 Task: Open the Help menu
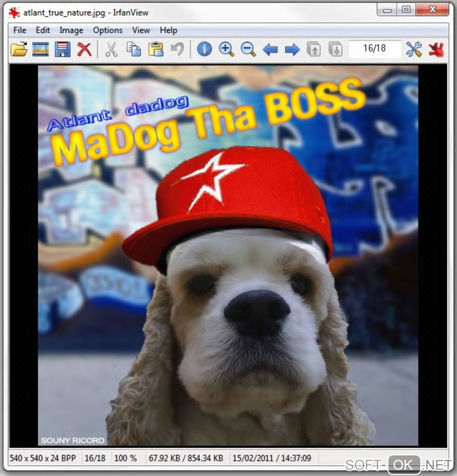168,30
